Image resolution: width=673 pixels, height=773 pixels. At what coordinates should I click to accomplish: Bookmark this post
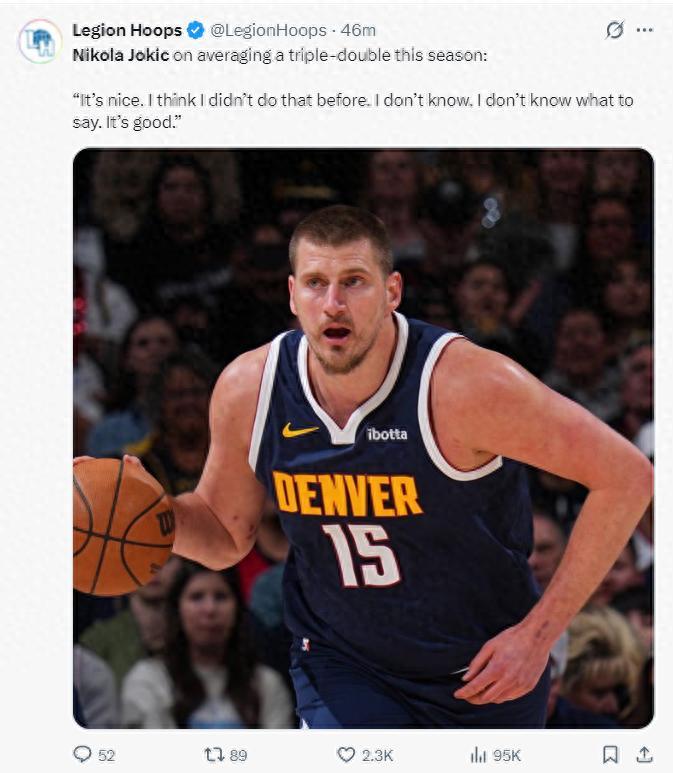[610, 754]
